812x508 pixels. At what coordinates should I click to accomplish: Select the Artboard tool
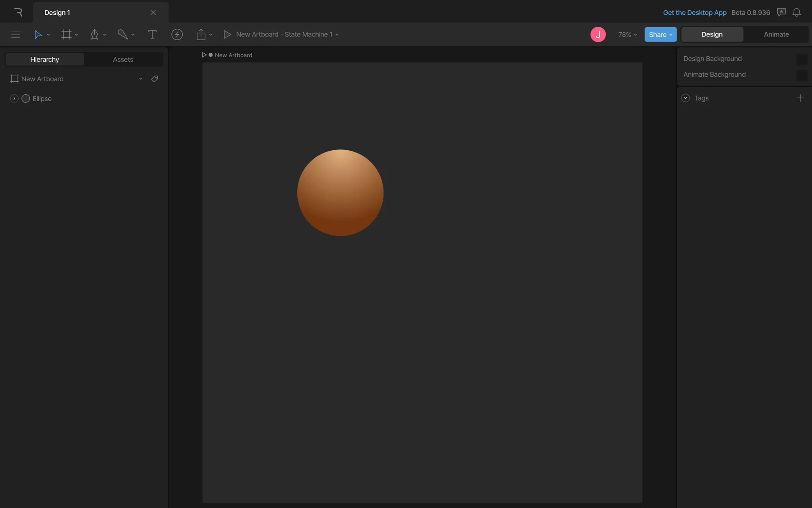point(66,35)
